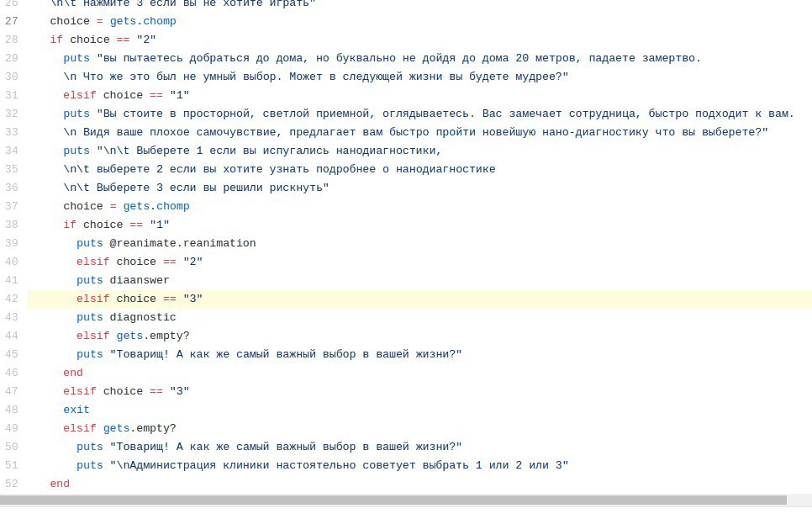Click the puts keyword on line 34
This screenshot has height=519, width=812.
pos(76,151)
